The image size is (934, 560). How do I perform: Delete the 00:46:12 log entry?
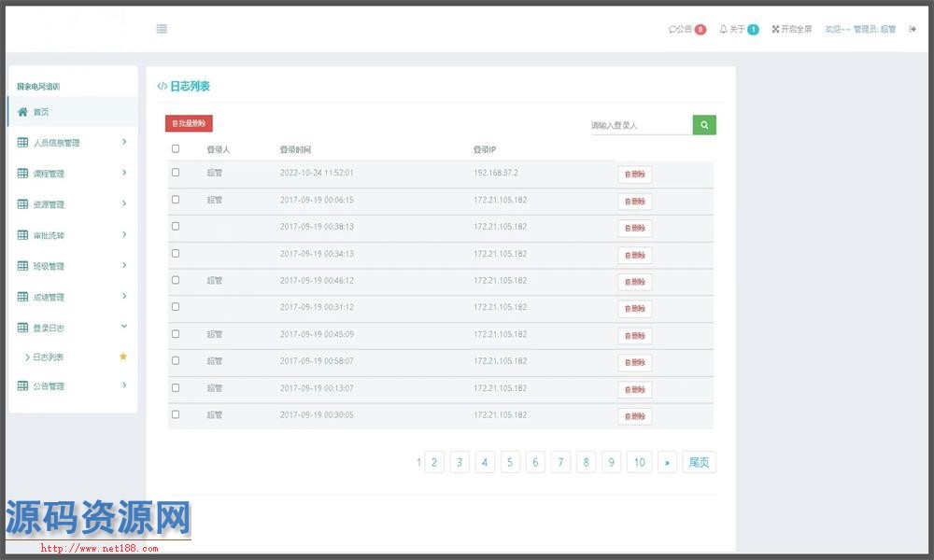pos(635,282)
